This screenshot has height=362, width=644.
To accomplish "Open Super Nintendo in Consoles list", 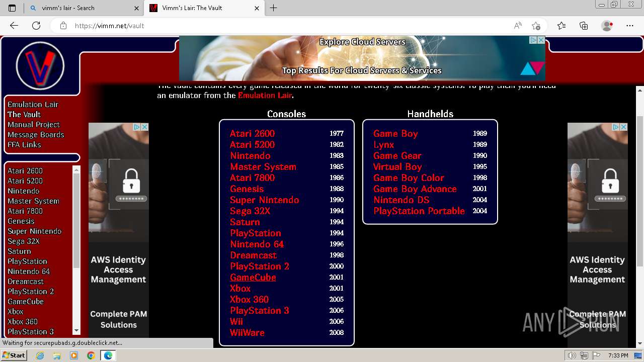I will click(x=265, y=200).
